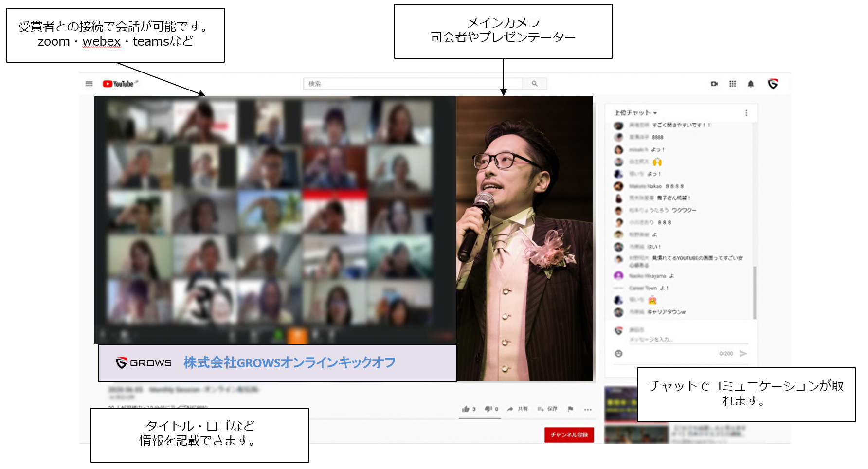Report the video with the flag icon
Image resolution: width=868 pixels, height=469 pixels.
pos(570,409)
